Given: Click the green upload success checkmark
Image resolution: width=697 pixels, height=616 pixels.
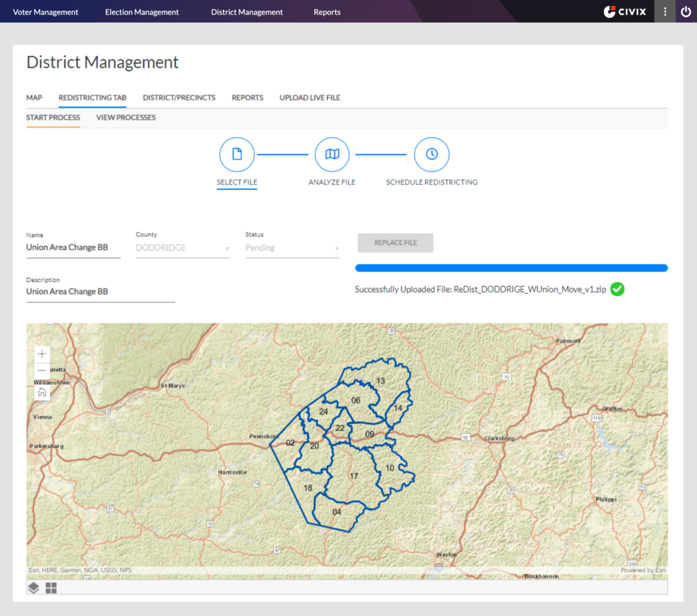Looking at the screenshot, I should pos(617,289).
